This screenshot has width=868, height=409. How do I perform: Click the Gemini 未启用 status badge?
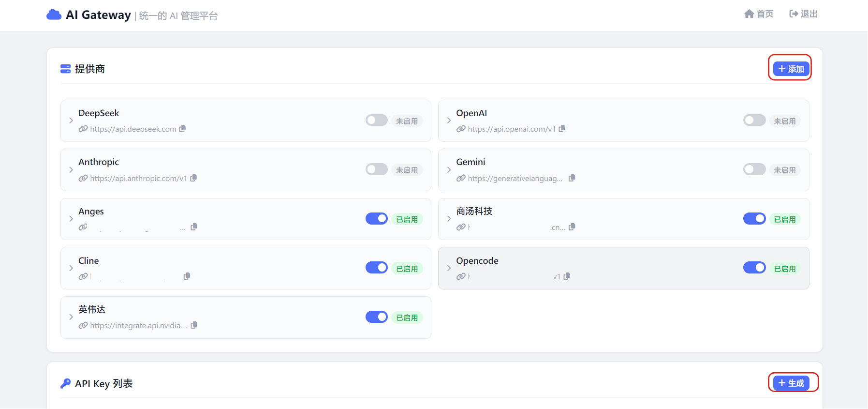point(784,170)
